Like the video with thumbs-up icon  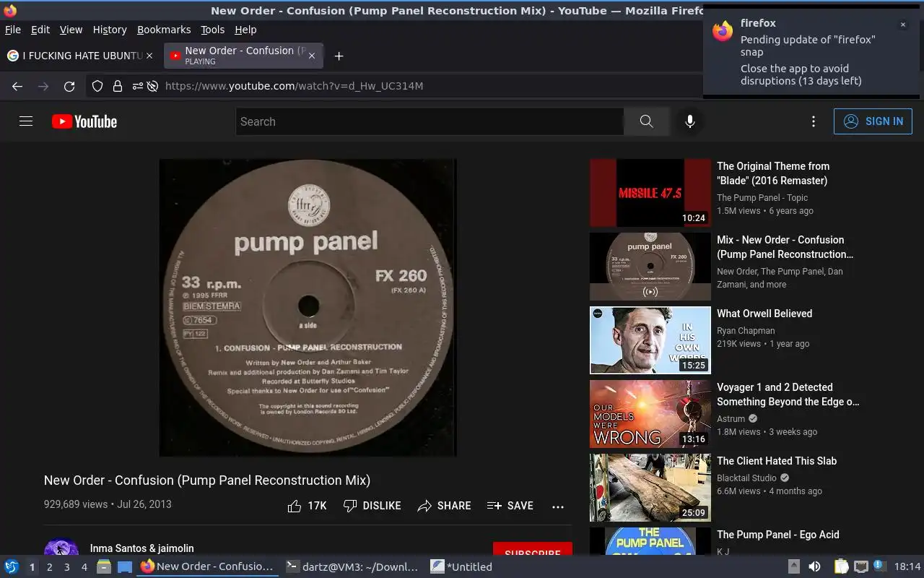coord(294,506)
